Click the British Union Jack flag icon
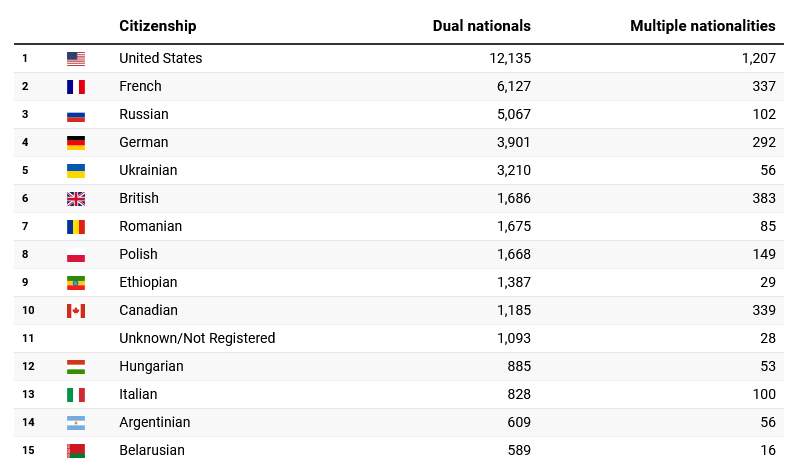796x465 pixels. point(76,199)
